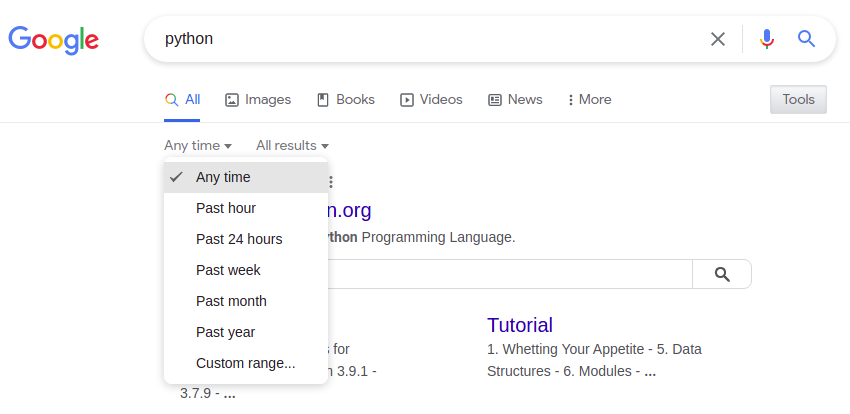Filter results to Past week
850x414 pixels.
pyautogui.click(x=246, y=270)
